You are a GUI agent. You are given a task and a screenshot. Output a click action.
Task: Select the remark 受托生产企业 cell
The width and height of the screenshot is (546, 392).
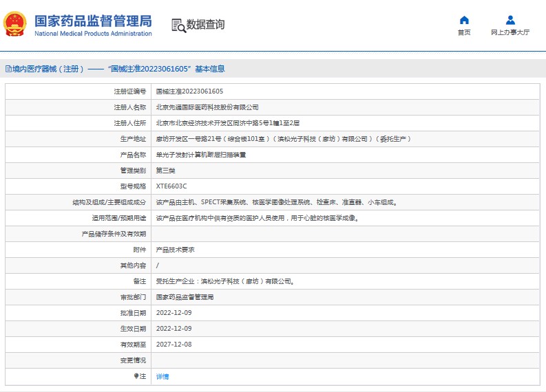point(225,281)
